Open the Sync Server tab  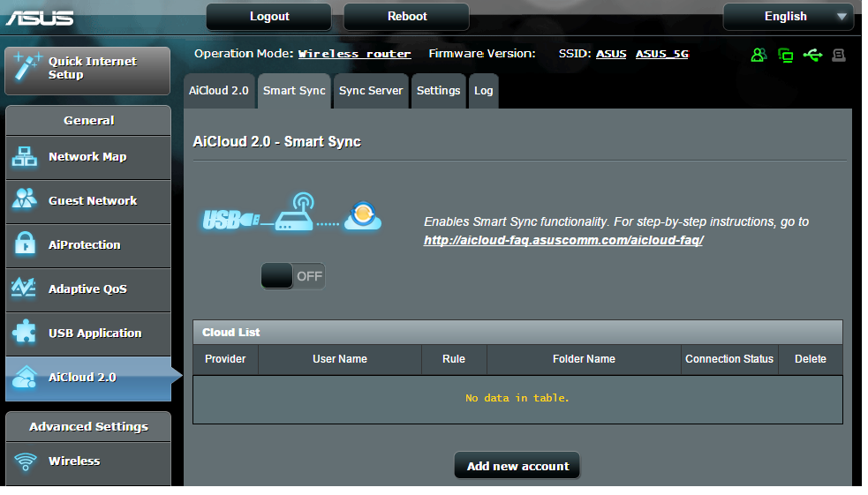[x=371, y=91]
